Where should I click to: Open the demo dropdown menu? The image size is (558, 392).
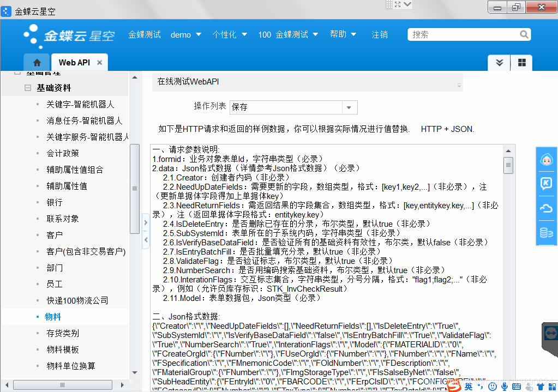point(186,35)
